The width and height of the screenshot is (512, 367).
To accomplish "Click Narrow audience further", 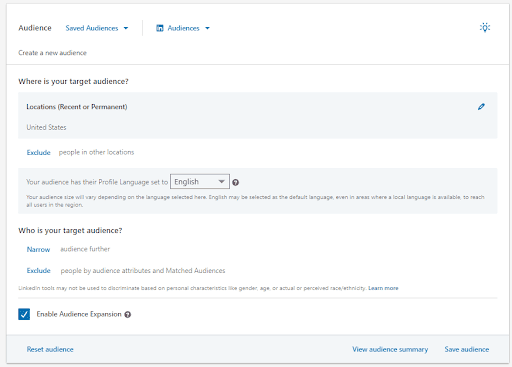I will click(x=38, y=249).
